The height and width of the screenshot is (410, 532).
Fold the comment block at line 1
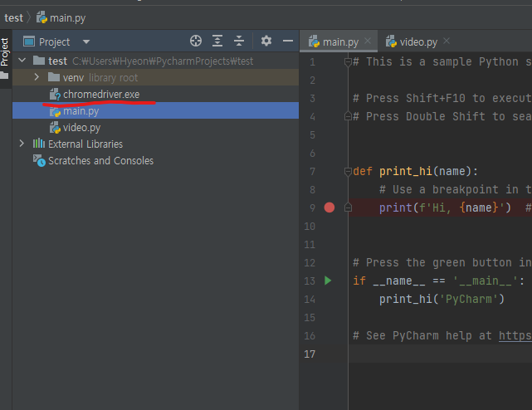(x=348, y=62)
